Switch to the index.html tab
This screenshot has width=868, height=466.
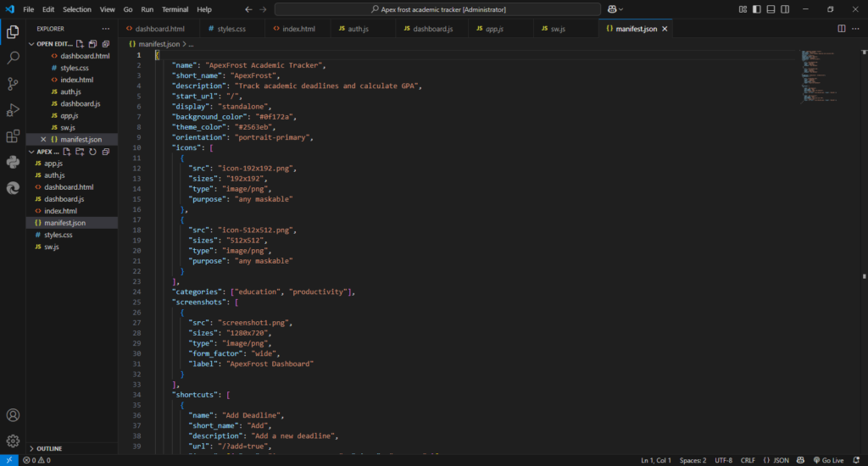[298, 29]
